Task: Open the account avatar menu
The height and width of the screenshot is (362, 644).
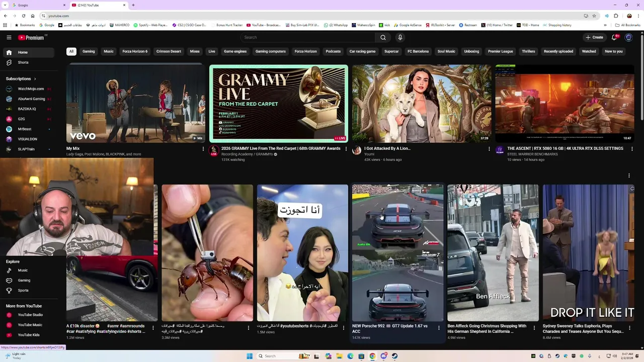Action: click(628, 37)
